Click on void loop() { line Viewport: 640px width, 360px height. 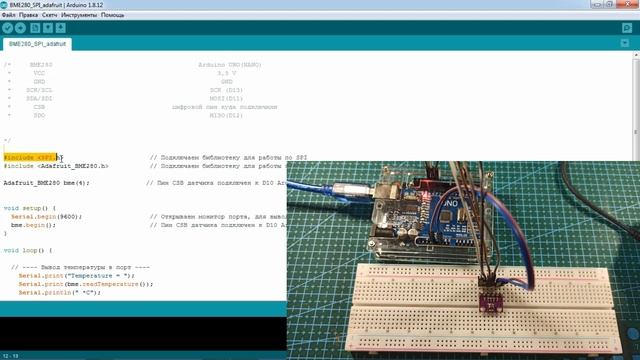pos(28,250)
